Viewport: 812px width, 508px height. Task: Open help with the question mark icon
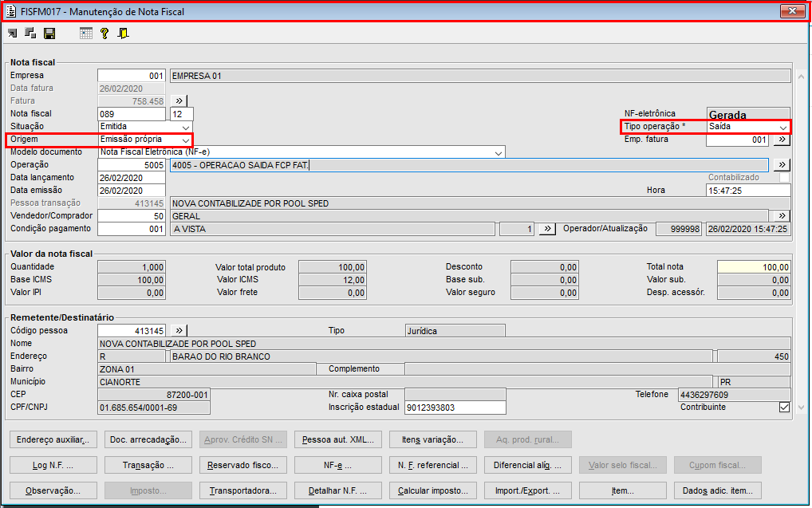104,33
